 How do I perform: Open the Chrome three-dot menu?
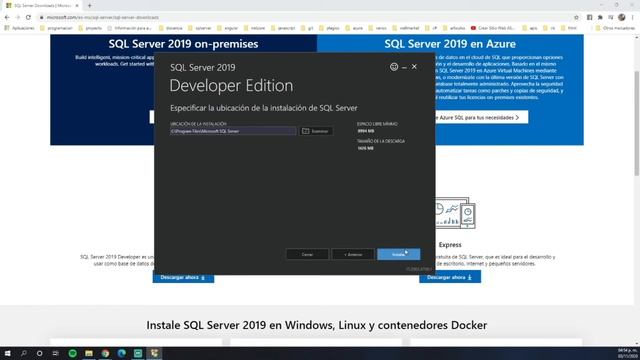[x=633, y=17]
